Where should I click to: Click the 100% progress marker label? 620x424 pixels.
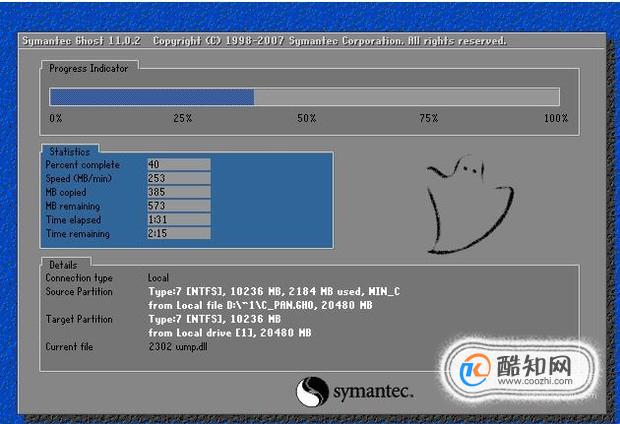(x=556, y=118)
